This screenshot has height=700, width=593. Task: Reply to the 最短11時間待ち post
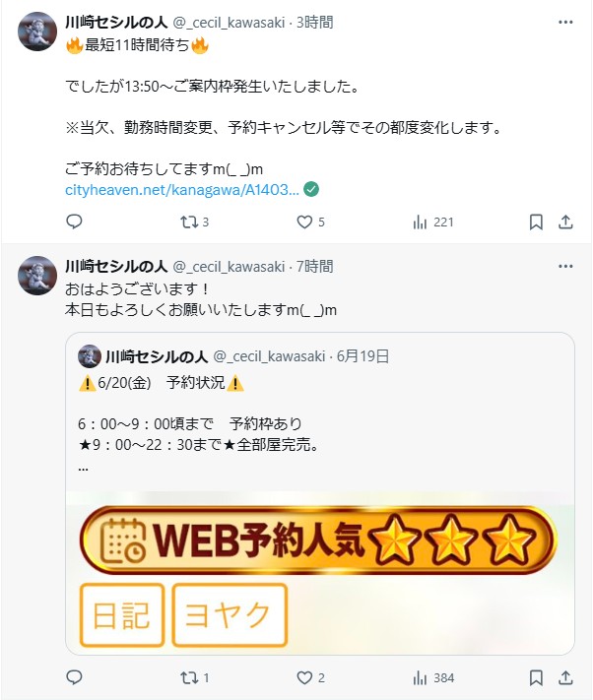(74, 222)
